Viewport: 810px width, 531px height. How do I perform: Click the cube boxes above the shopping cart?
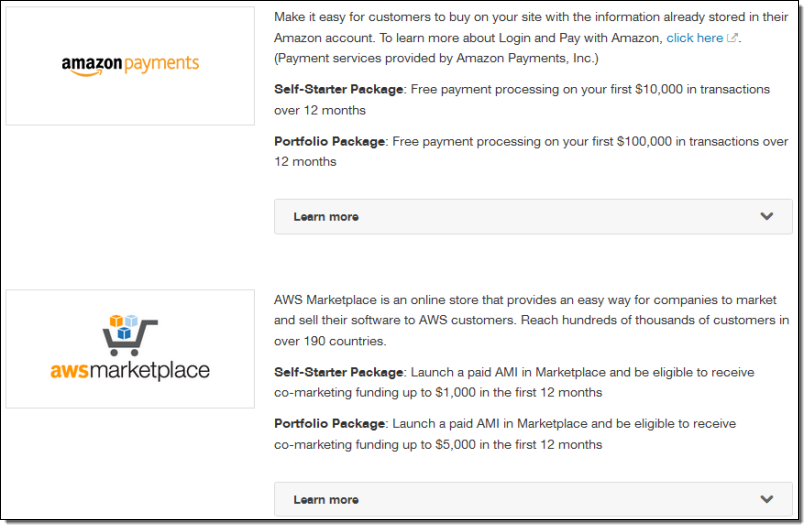[x=122, y=326]
